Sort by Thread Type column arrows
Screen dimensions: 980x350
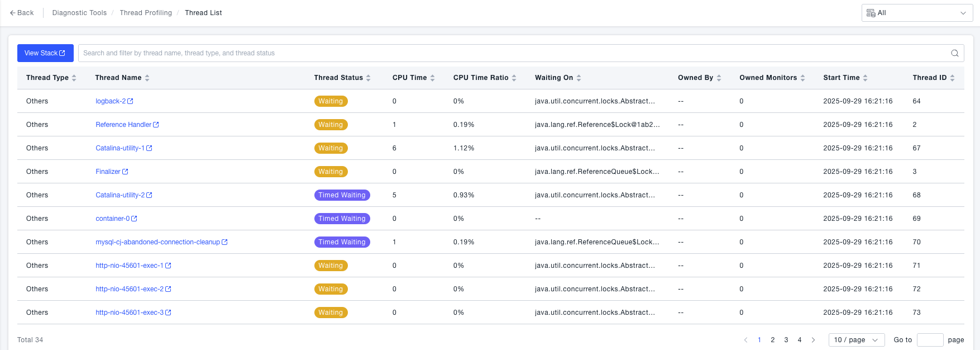(x=74, y=78)
